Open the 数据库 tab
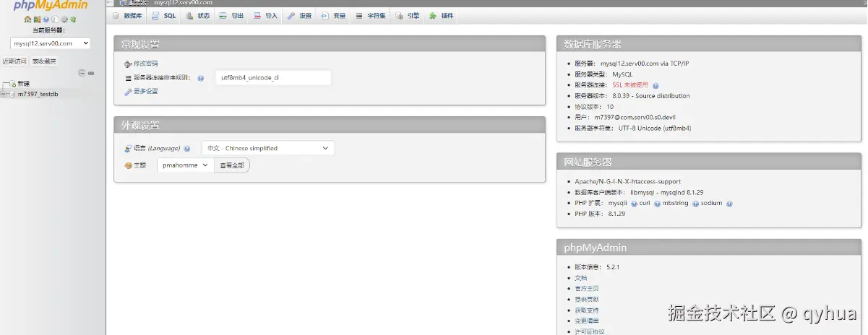Screen dimensions: 868x335 coord(128,15)
